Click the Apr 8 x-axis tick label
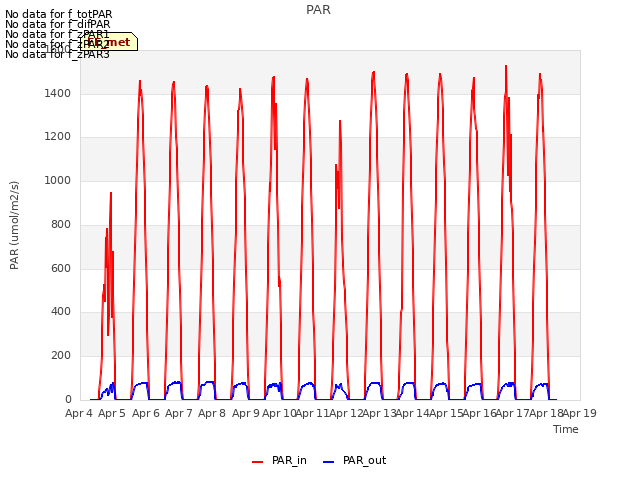Screen dimensions: 640x480 click(212, 413)
